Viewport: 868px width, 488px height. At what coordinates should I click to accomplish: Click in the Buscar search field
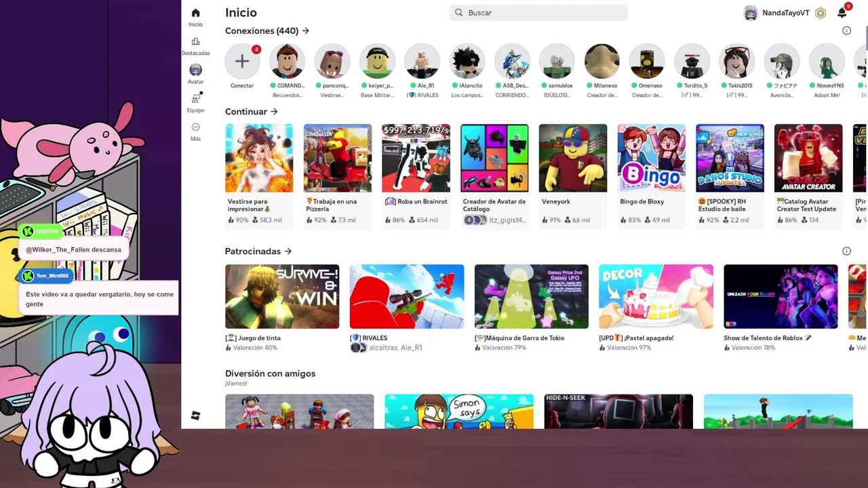pos(538,12)
